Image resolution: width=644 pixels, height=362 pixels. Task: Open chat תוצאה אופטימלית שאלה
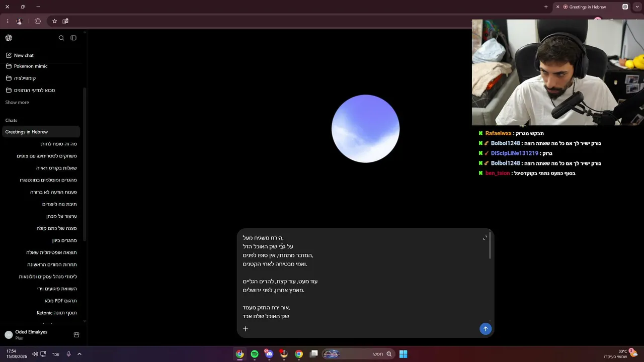point(51,252)
